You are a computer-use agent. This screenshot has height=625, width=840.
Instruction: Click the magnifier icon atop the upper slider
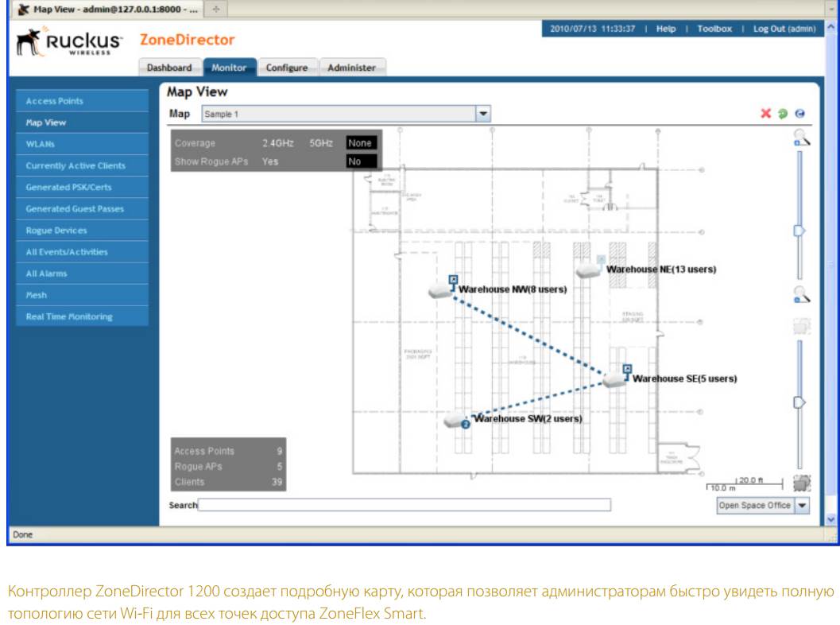(x=800, y=138)
